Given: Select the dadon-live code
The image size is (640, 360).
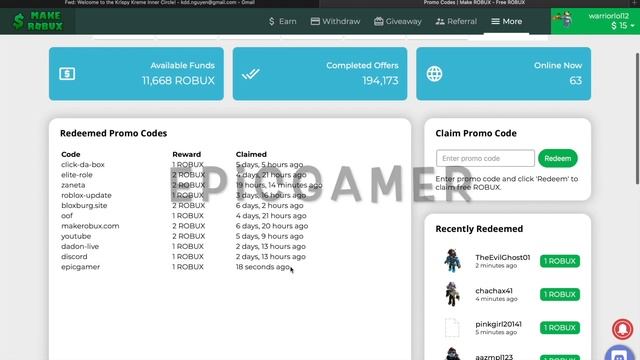Looking at the screenshot, I should point(80,246).
